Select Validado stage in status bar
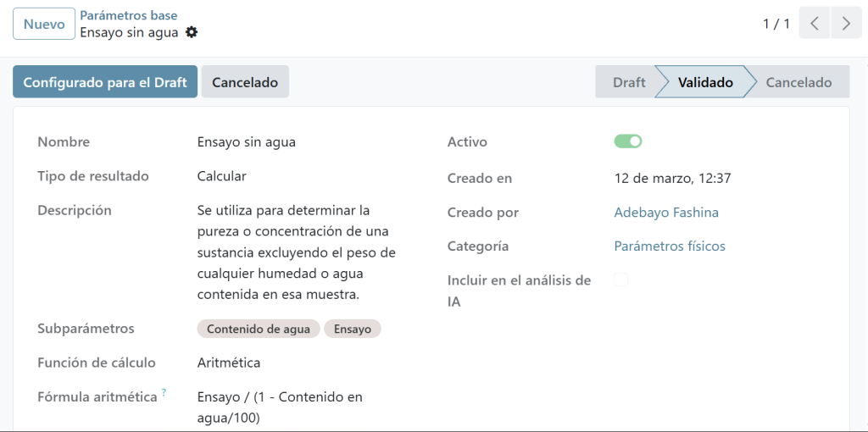 point(705,82)
